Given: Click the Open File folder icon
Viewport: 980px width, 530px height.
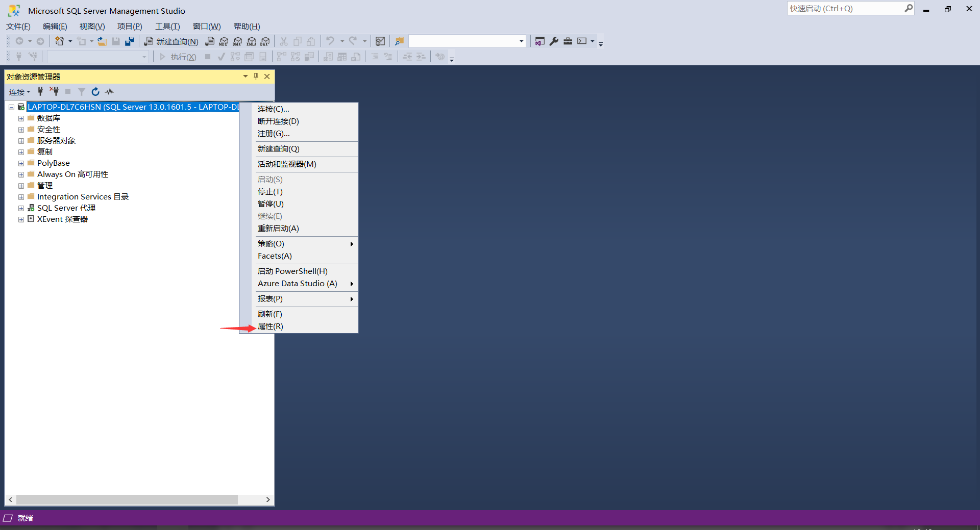Looking at the screenshot, I should [x=102, y=41].
